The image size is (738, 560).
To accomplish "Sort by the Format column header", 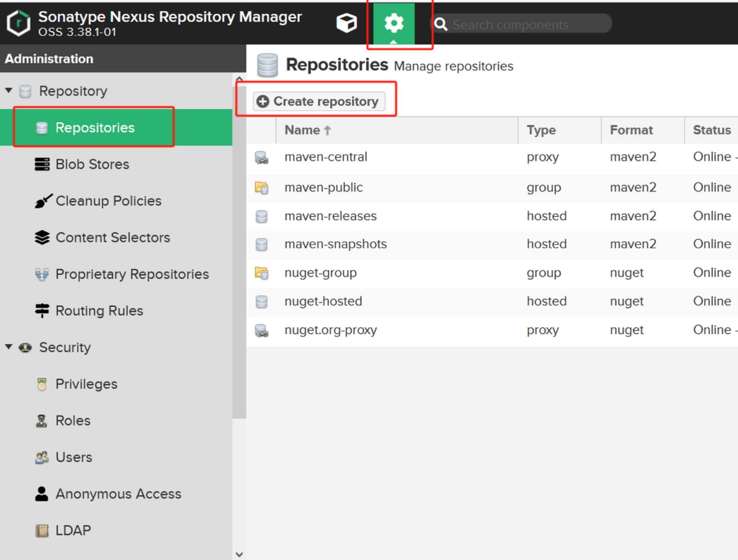I will [x=643, y=130].
